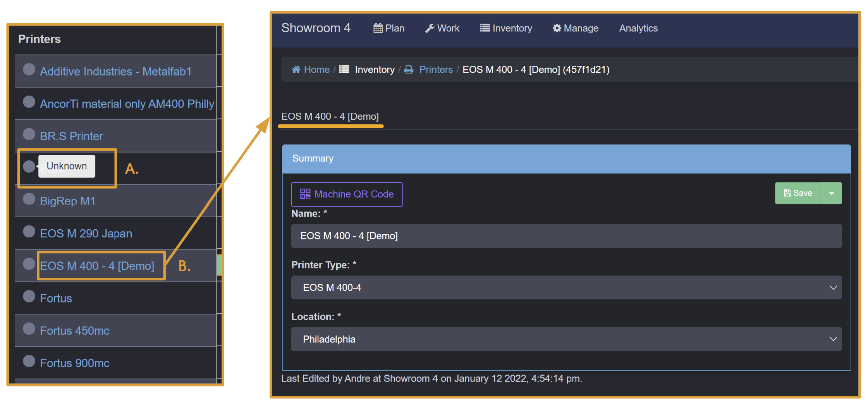
Task: Click the home icon in the breadcrumb
Action: 296,69
